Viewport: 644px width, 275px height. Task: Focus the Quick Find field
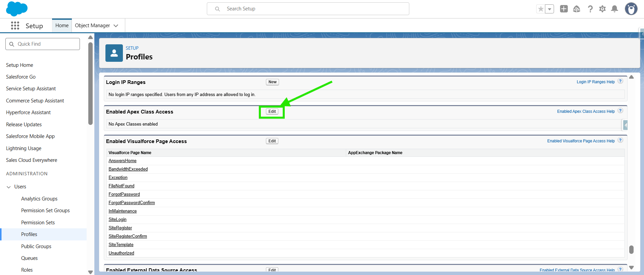(x=43, y=44)
